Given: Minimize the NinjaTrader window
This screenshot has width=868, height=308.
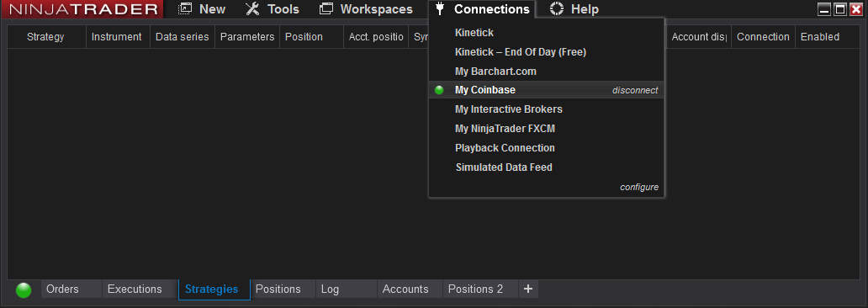Looking at the screenshot, I should [x=824, y=9].
